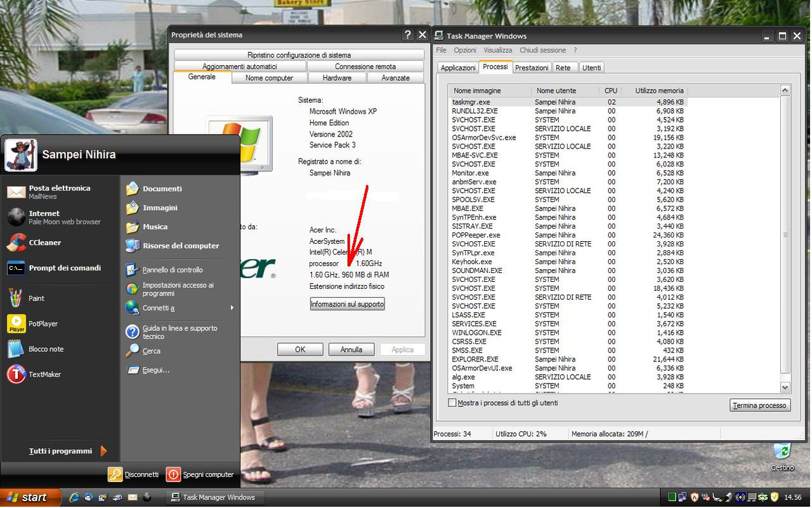
Task: Select the taskmgr.exe process row
Action: (568, 102)
